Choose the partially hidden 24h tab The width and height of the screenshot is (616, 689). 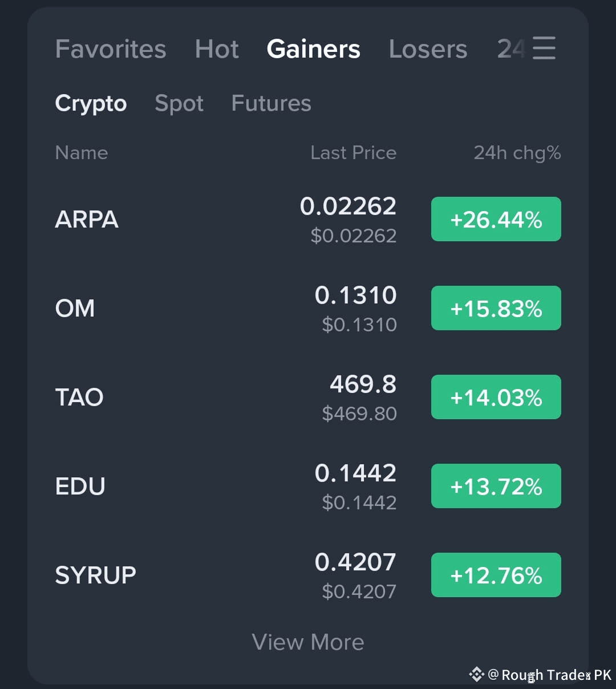point(511,49)
